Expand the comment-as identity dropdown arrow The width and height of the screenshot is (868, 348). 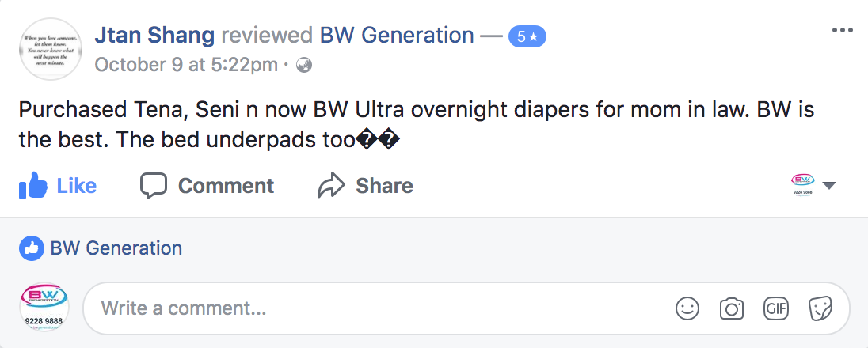[829, 186]
